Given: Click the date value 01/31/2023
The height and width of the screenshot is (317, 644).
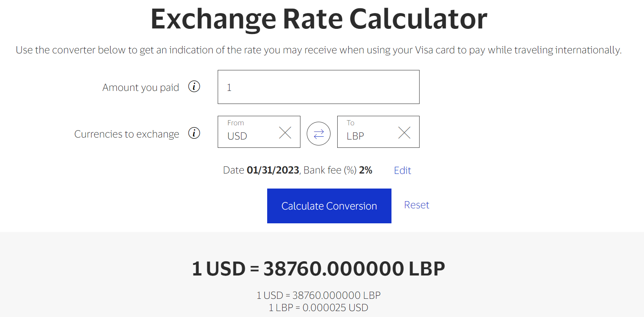Looking at the screenshot, I should click(273, 170).
